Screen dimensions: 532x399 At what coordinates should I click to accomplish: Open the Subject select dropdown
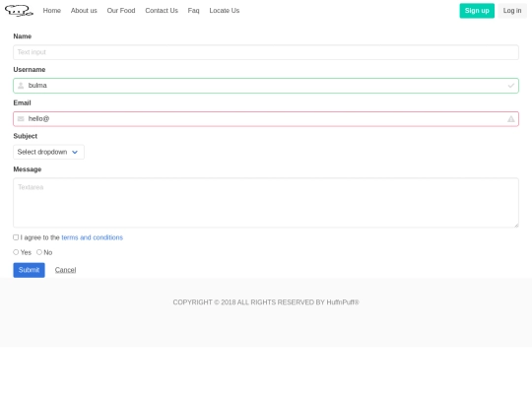(49, 152)
